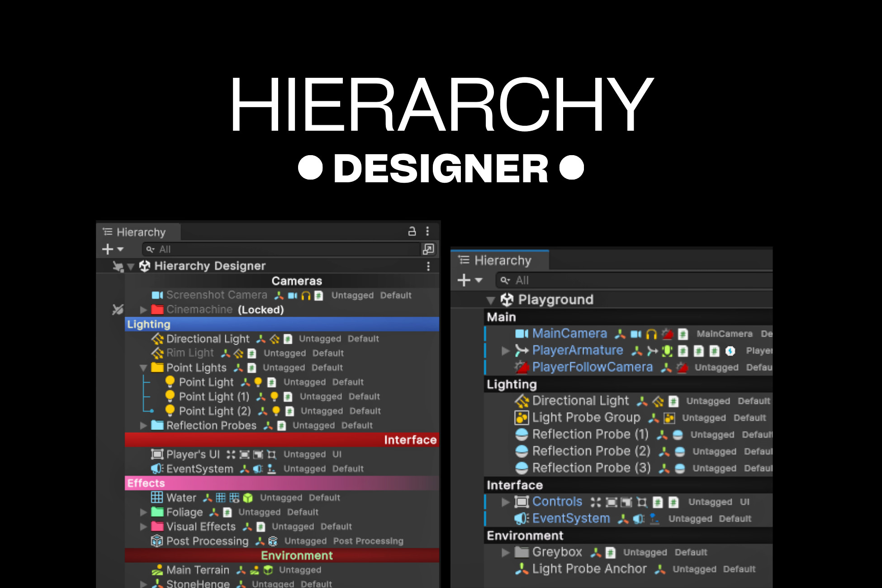Expand the Visual Effects folder

click(143, 527)
